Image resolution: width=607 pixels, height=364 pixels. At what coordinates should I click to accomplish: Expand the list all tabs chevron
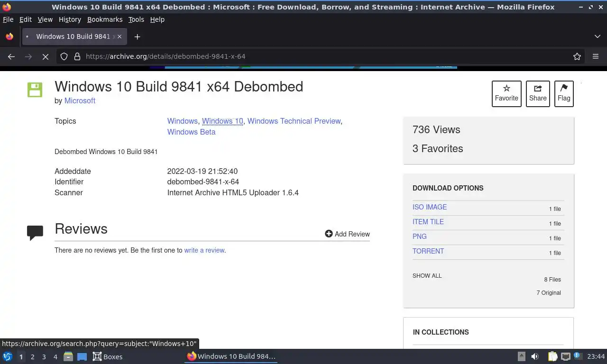[x=598, y=36]
